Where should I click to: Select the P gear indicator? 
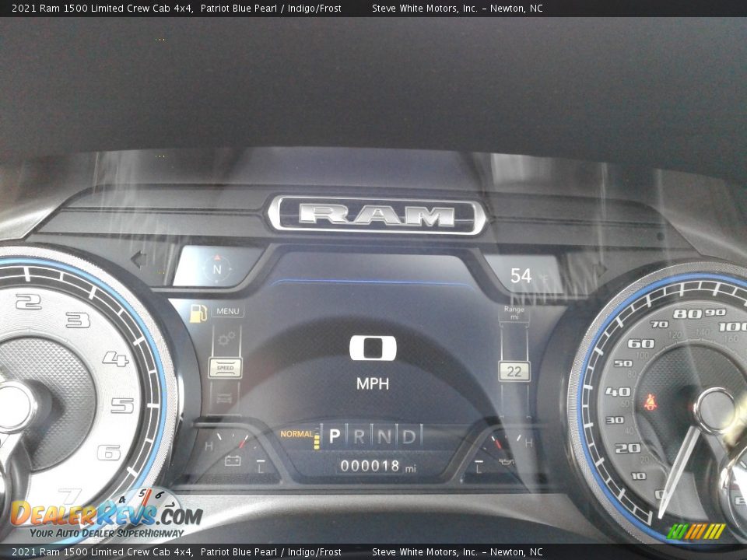point(334,435)
